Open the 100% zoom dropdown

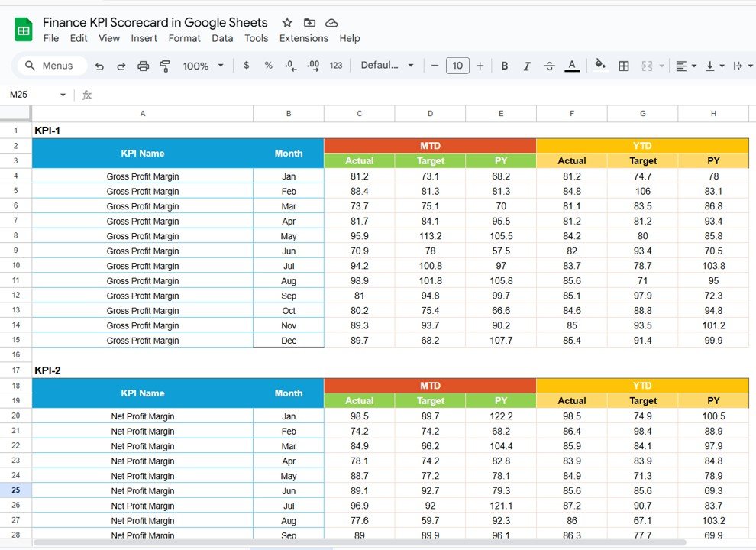click(203, 66)
